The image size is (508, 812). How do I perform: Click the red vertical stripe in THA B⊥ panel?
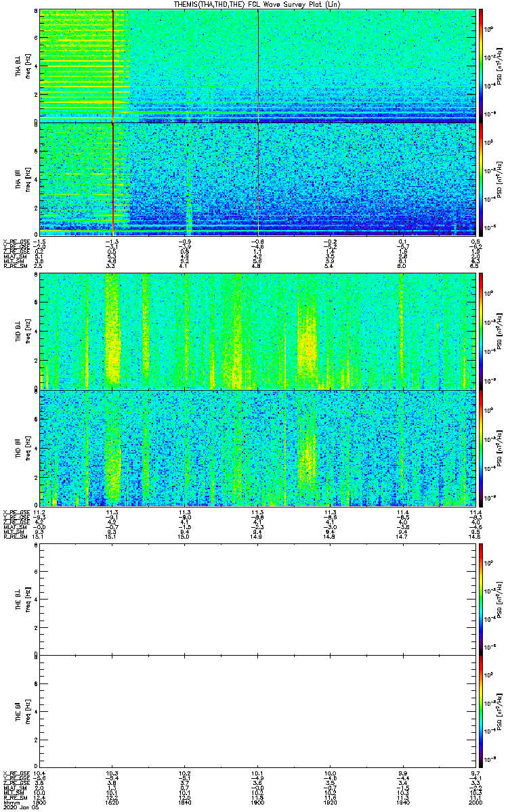click(x=112, y=66)
